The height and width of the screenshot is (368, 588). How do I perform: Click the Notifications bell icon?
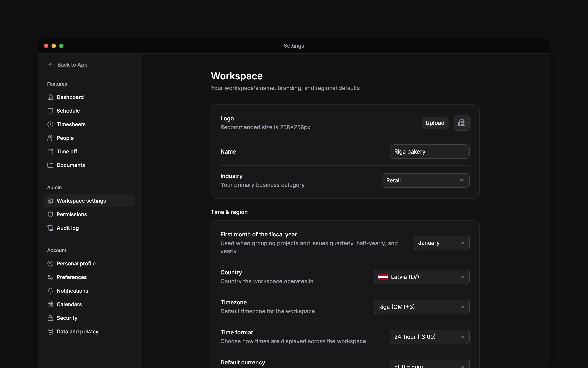[50, 291]
